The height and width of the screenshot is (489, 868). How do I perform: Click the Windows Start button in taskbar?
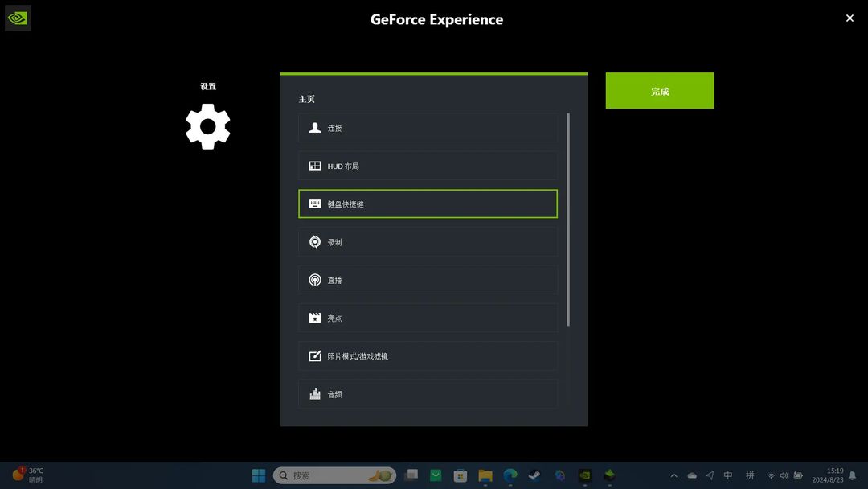coord(259,475)
